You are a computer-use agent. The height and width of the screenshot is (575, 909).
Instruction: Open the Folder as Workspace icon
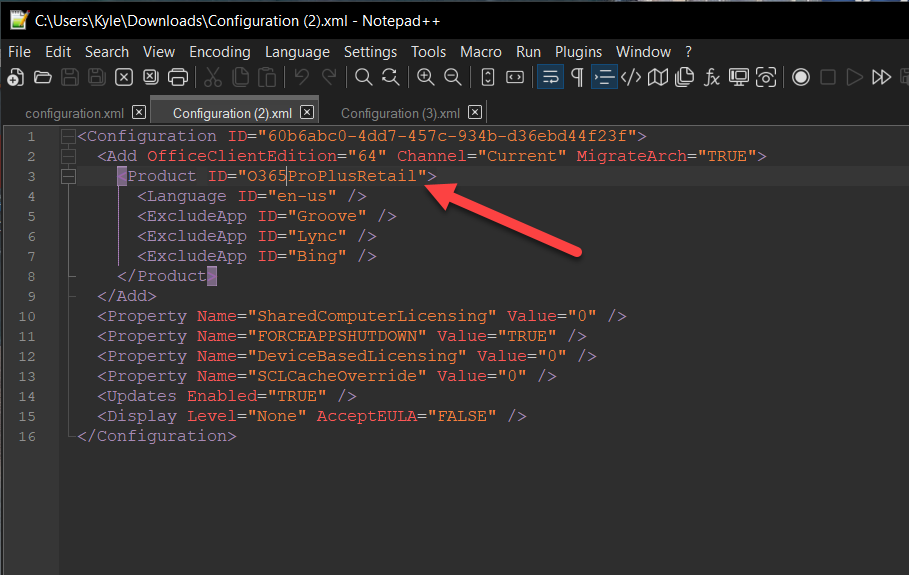pyautogui.click(x=739, y=77)
